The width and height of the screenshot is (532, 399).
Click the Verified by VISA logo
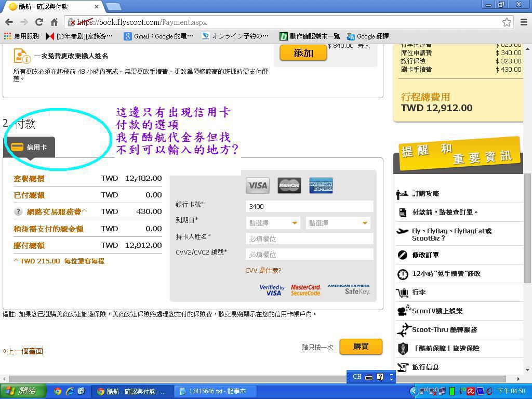272,290
